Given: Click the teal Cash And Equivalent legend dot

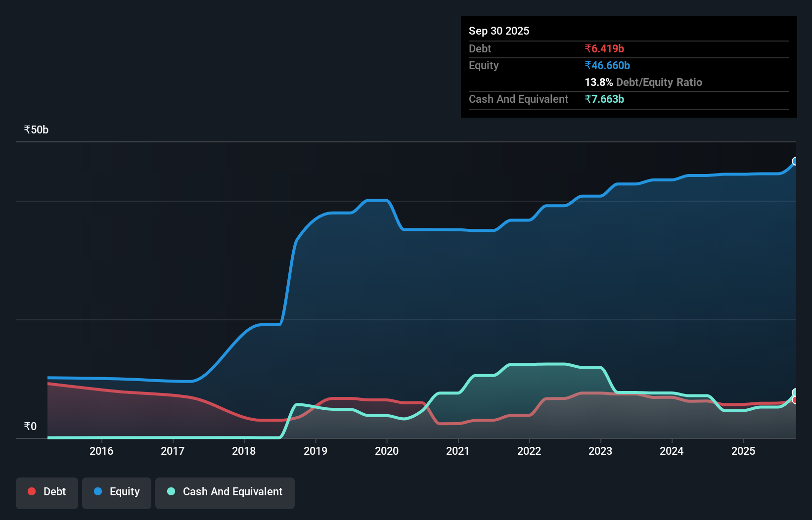Looking at the screenshot, I should point(171,491).
